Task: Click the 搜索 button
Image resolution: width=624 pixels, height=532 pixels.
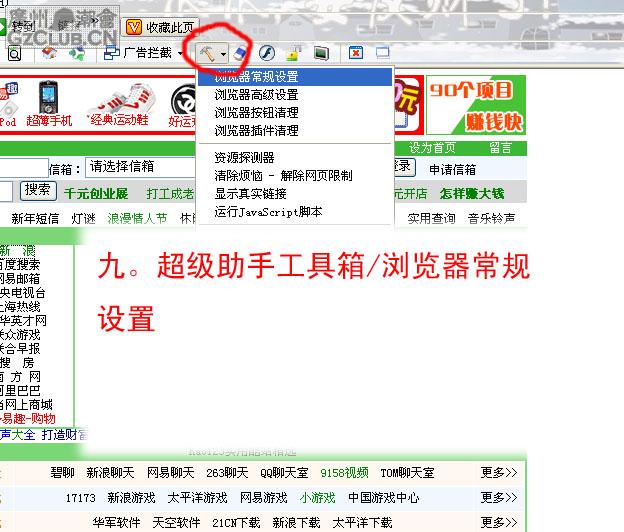Action: click(38, 190)
